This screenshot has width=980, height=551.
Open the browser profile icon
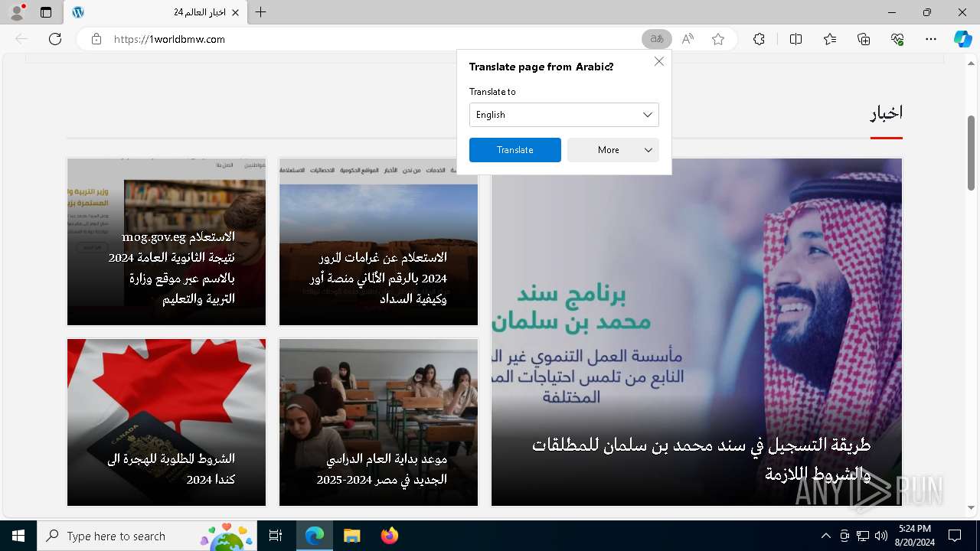point(16,12)
